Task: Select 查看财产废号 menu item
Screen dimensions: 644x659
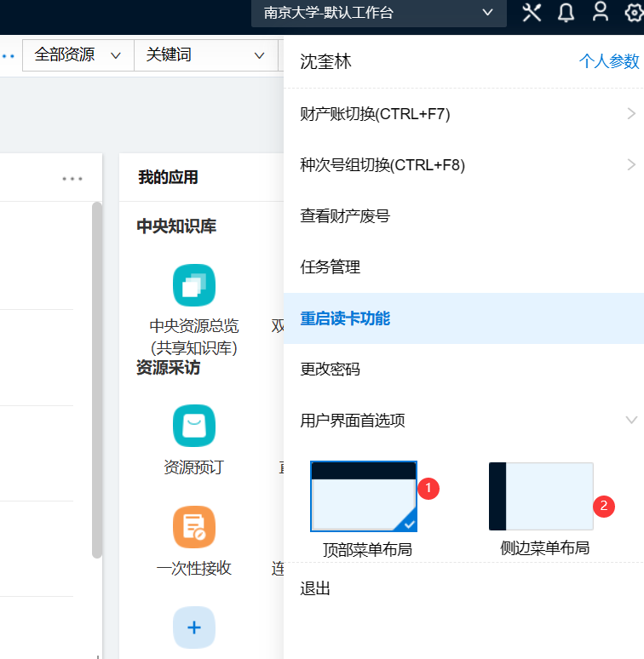Action: click(463, 216)
